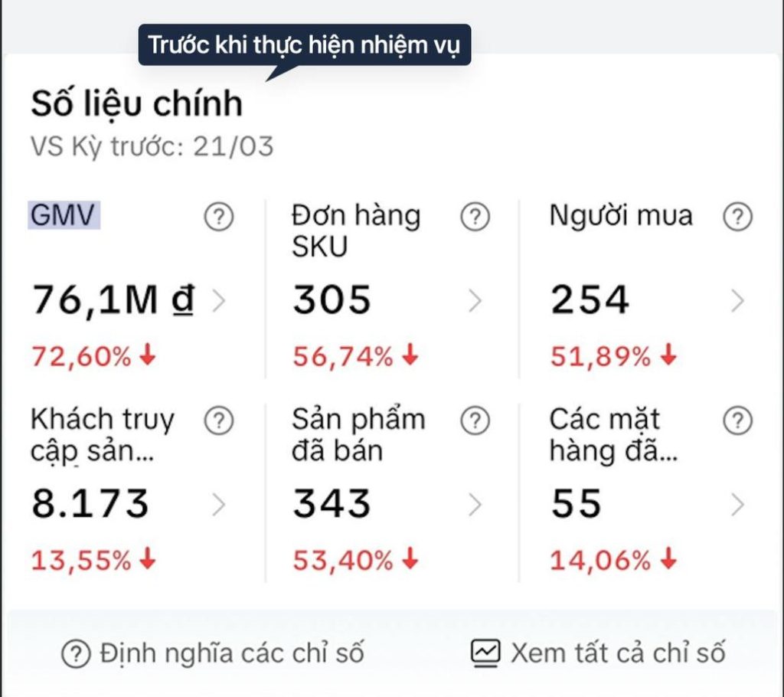Click the question mark next to Người mua

pyautogui.click(x=737, y=218)
